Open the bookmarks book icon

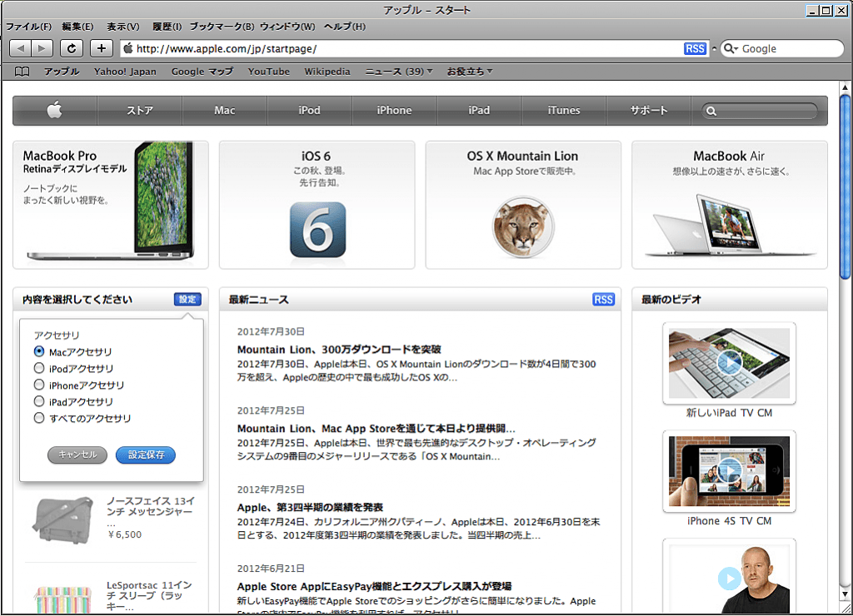[x=20, y=72]
